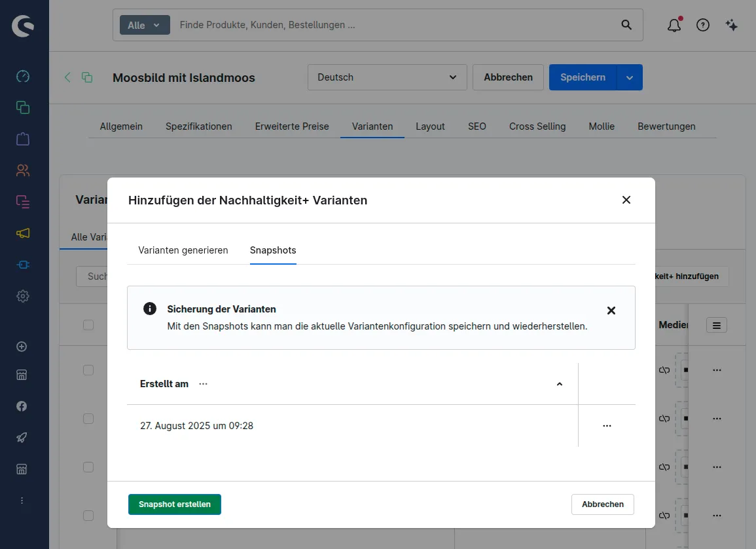The height and width of the screenshot is (549, 756).
Task: Select the Snapshots tab in dialog
Action: (x=273, y=250)
